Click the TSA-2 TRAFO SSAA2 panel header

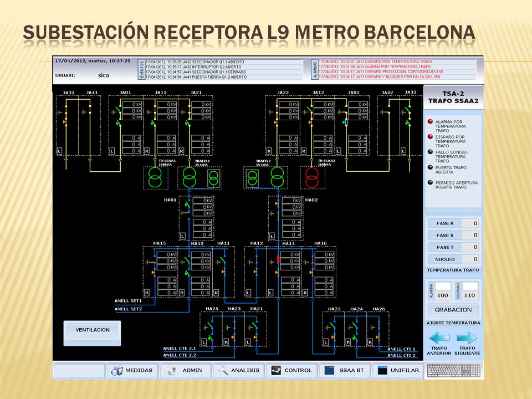click(453, 98)
